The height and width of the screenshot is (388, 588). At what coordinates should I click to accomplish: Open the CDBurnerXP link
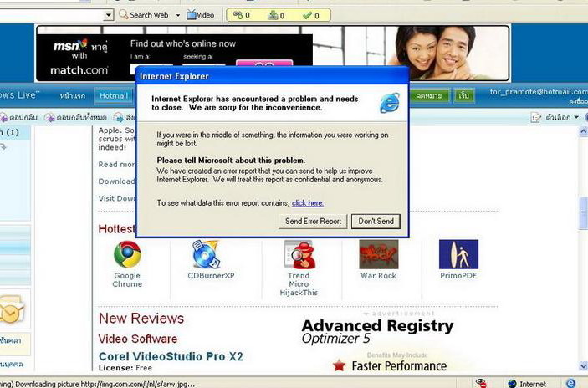tap(211, 276)
